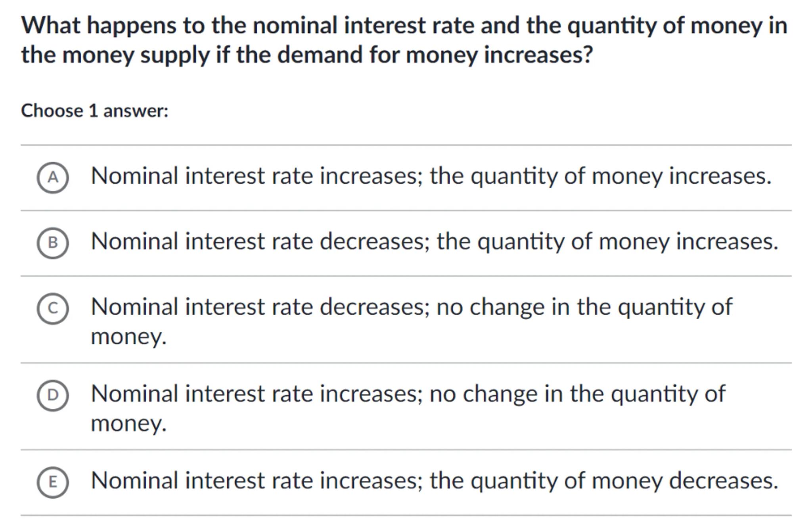Click the divider between options B and C
This screenshot has height=532, width=812.
(x=406, y=276)
